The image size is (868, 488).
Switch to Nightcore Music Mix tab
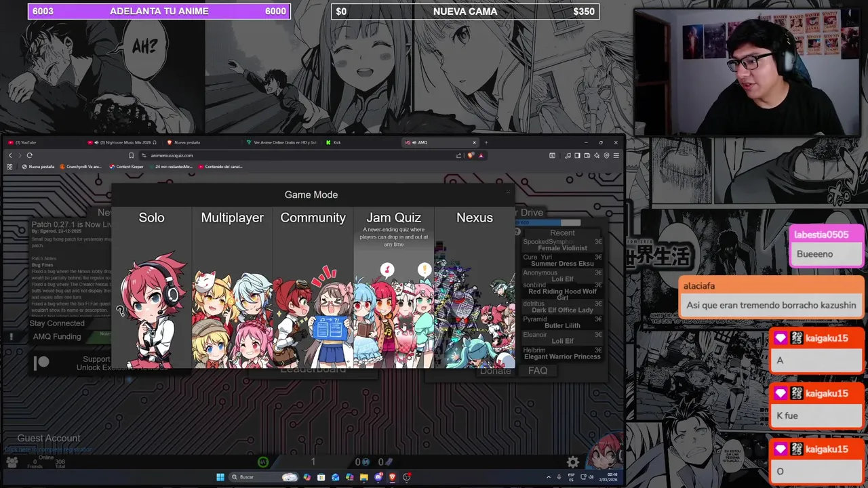[x=123, y=142]
